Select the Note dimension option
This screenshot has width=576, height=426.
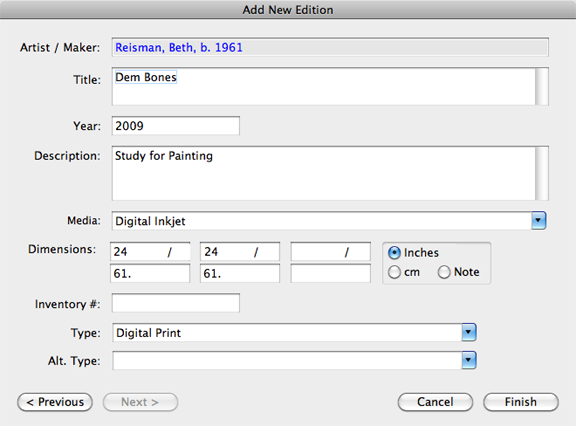pyautogui.click(x=444, y=272)
